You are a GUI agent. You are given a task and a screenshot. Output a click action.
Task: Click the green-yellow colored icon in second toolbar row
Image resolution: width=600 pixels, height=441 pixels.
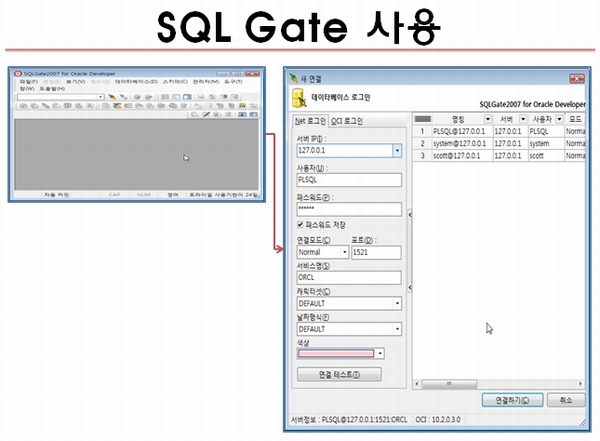(117, 106)
